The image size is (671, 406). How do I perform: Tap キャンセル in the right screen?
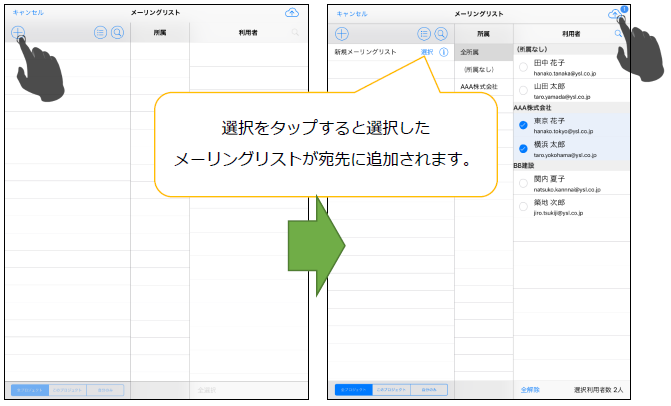[x=354, y=13]
